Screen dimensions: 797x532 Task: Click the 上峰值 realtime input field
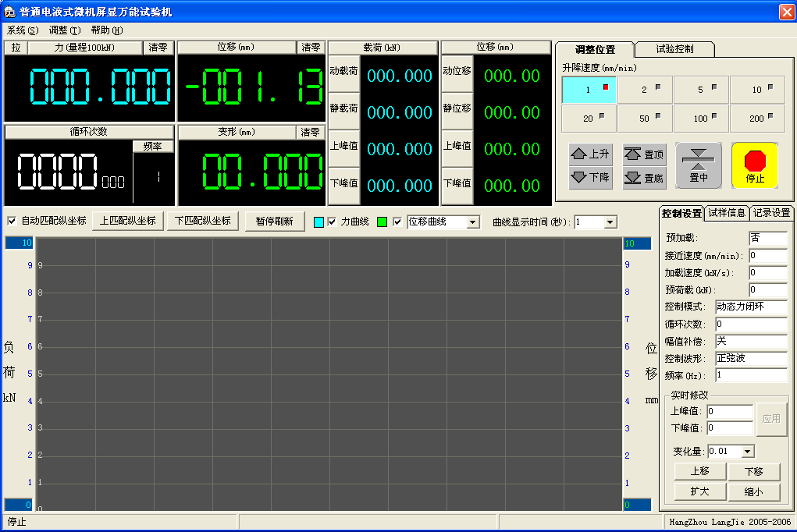click(730, 412)
